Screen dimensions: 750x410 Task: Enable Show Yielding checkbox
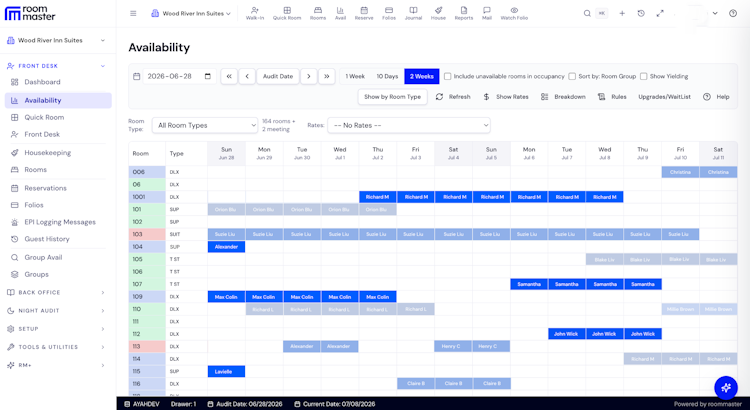643,77
